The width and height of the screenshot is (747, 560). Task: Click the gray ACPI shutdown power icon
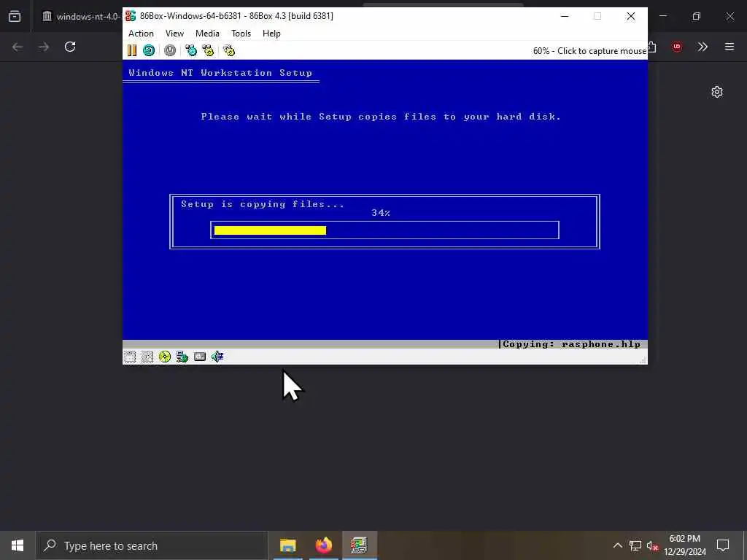click(170, 50)
